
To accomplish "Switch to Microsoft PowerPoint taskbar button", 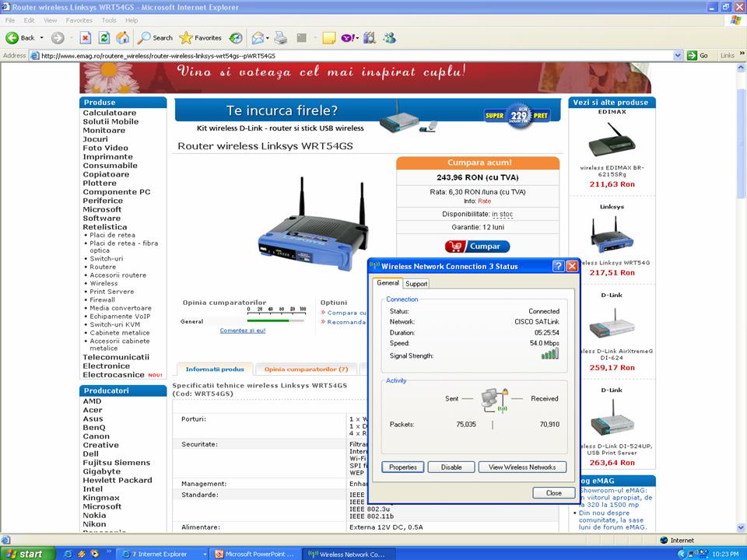I will click(256, 554).
